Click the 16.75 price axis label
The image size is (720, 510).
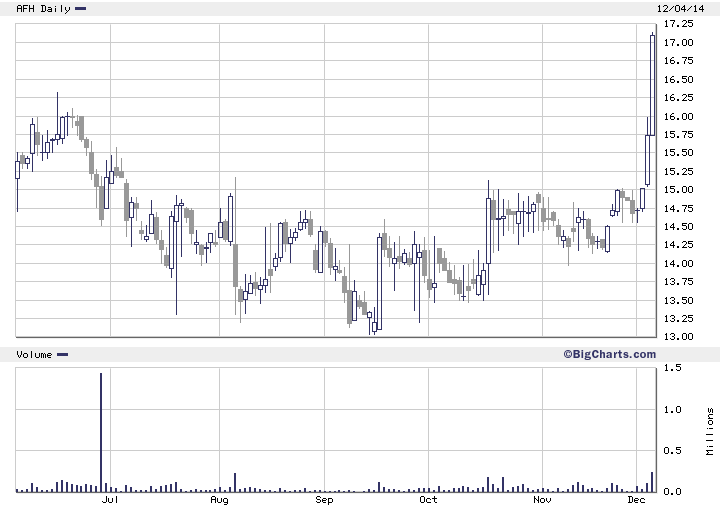679,61
